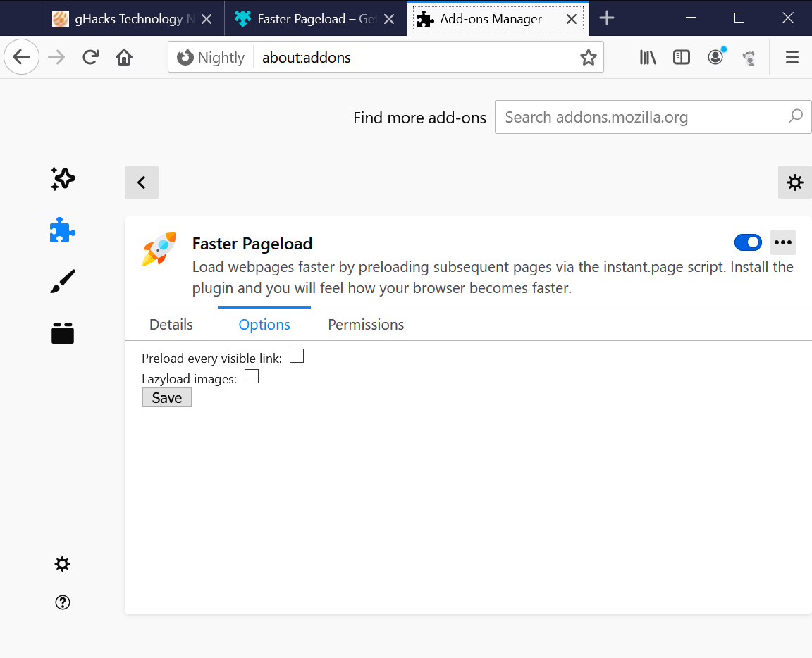Select the Themes paintbrush icon in sidebar
The image size is (812, 658).
pos(62,281)
